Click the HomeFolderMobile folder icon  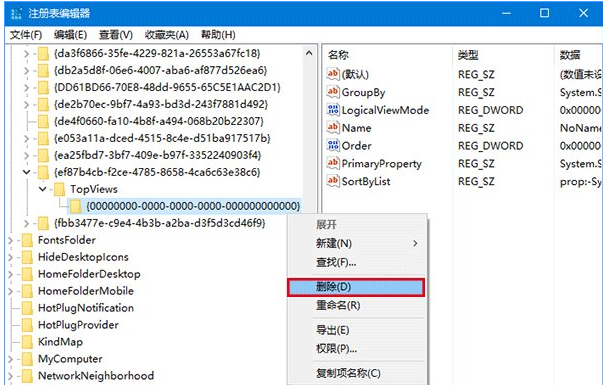(27, 291)
